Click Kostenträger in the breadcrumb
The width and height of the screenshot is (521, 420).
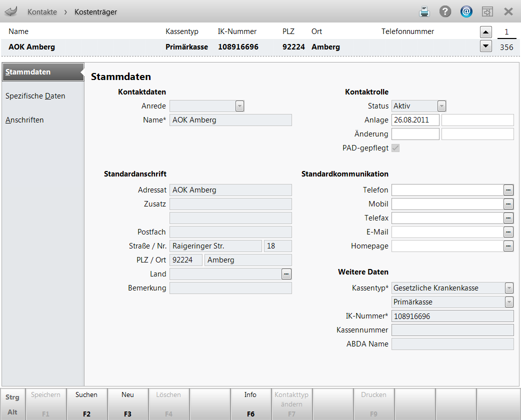(95, 12)
